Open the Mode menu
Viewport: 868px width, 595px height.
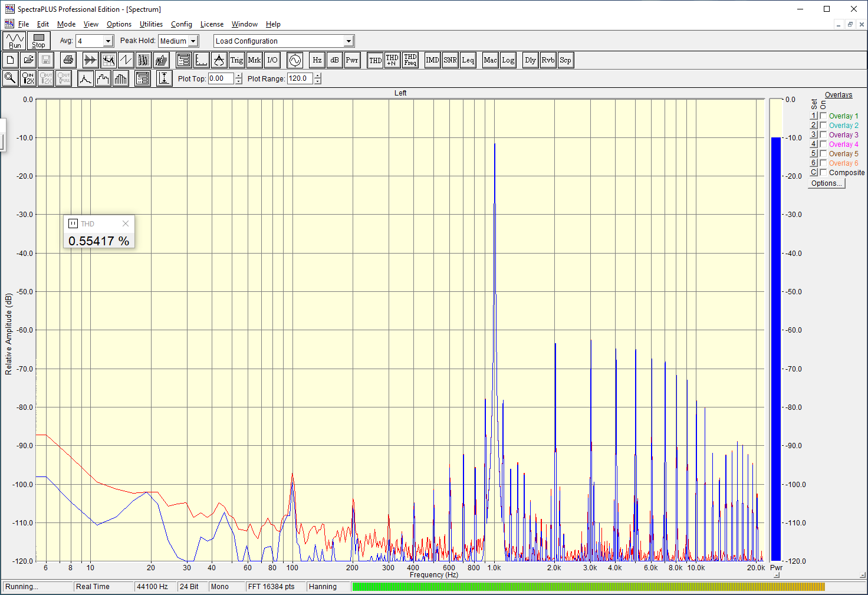[x=66, y=24]
